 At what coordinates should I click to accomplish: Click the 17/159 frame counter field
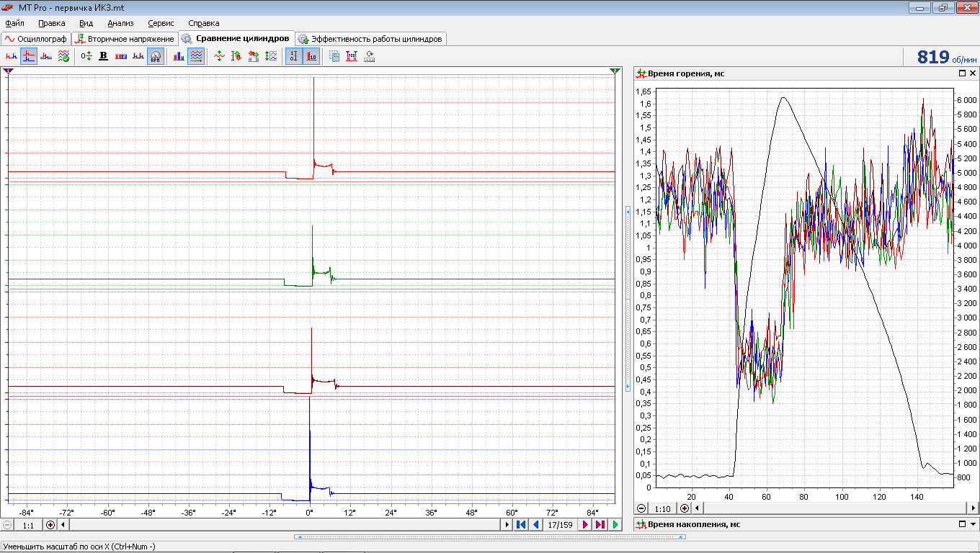tap(561, 525)
